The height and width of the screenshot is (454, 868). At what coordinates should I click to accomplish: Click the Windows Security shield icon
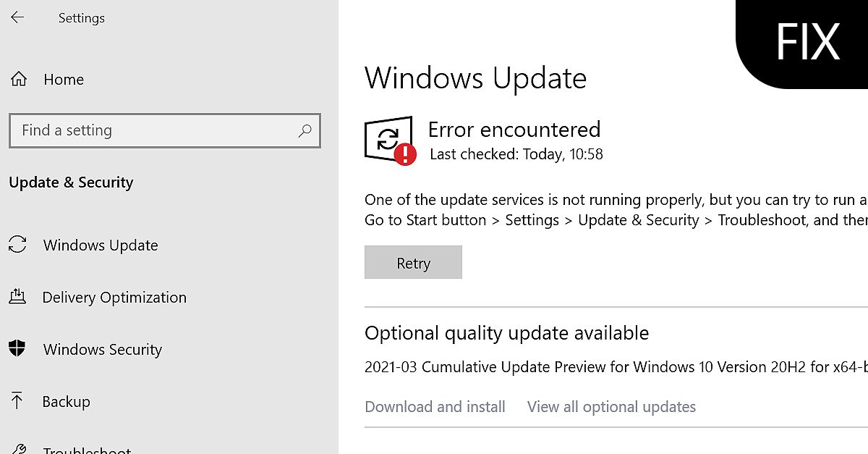click(x=17, y=349)
